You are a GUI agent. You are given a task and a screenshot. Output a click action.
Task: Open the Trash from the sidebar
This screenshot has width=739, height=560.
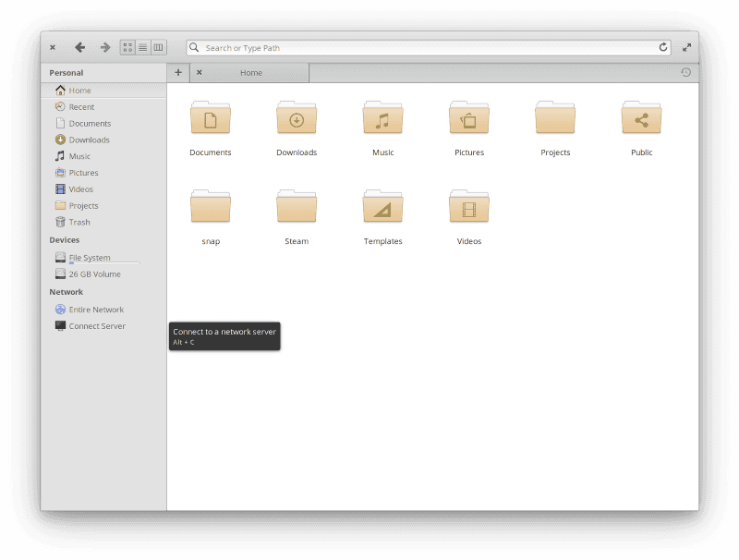coord(79,222)
